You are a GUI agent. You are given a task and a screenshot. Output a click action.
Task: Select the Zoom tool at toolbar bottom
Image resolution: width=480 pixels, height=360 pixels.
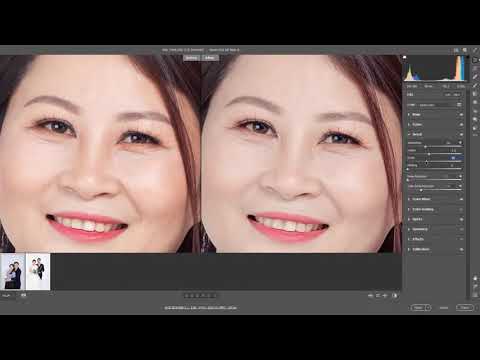pyautogui.click(x=475, y=278)
